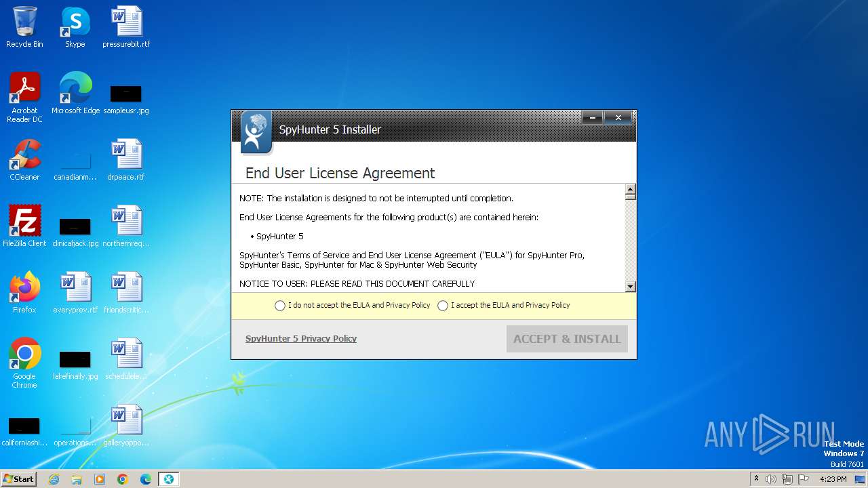Image resolution: width=868 pixels, height=488 pixels.
Task: Open Firefox desktop shortcut
Action: pyautogui.click(x=24, y=293)
